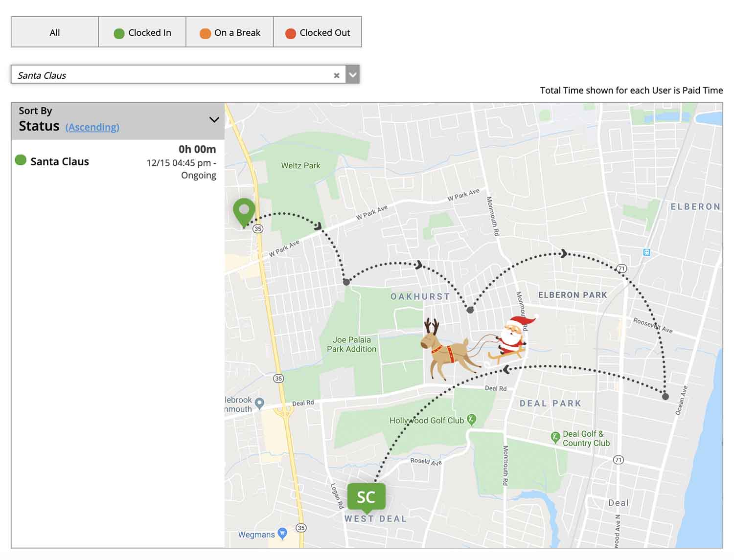Click the Santa Claus user search field
This screenshot has height=560, width=734.
[178, 75]
